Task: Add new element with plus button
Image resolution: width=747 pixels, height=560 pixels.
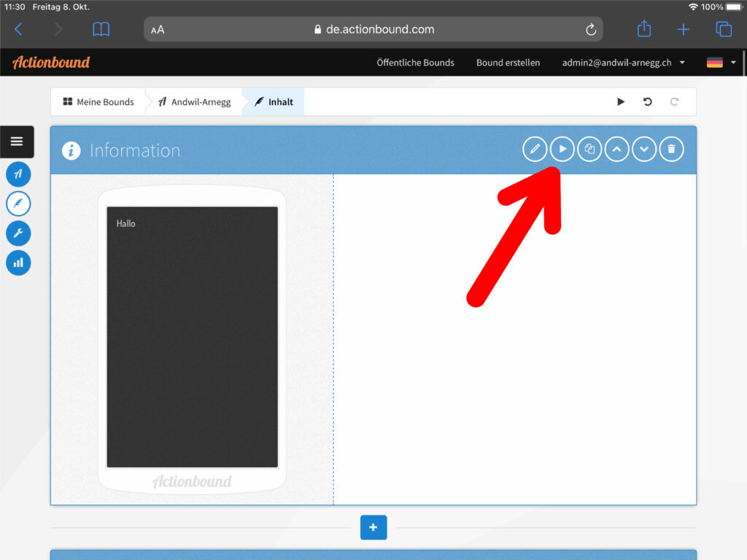Action: pos(373,527)
